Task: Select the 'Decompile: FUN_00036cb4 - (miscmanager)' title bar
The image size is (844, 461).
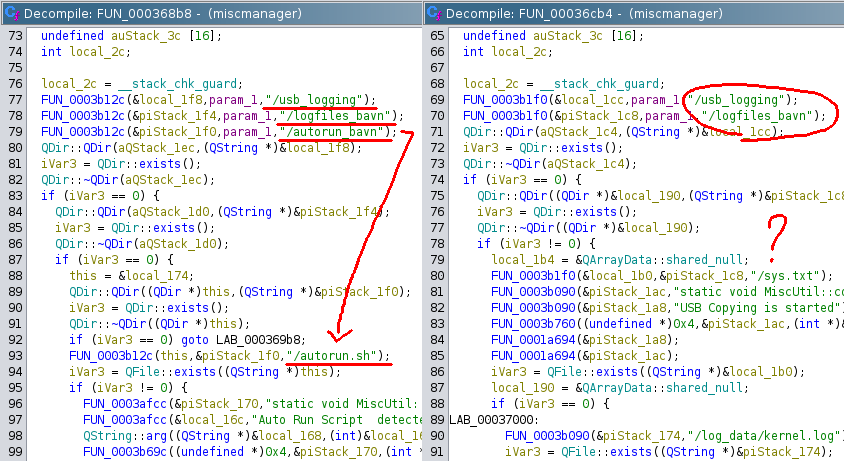Action: [635, 13]
